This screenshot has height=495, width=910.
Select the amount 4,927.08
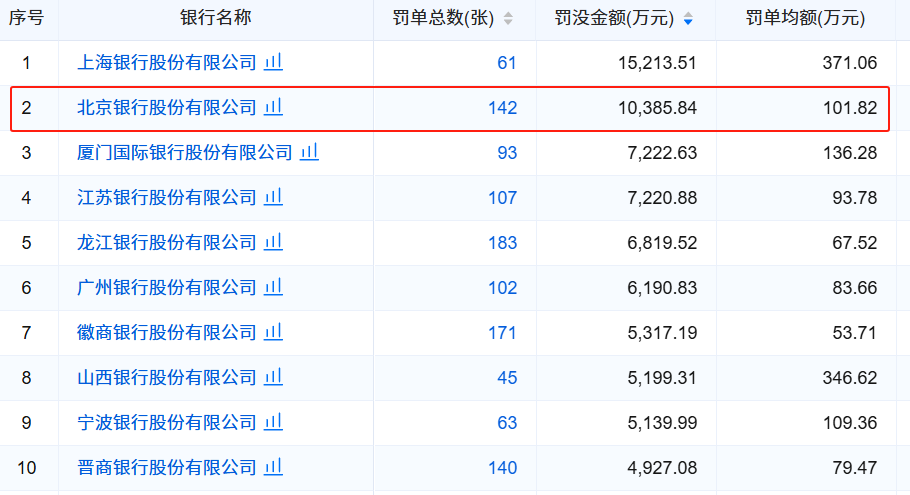coord(662,468)
